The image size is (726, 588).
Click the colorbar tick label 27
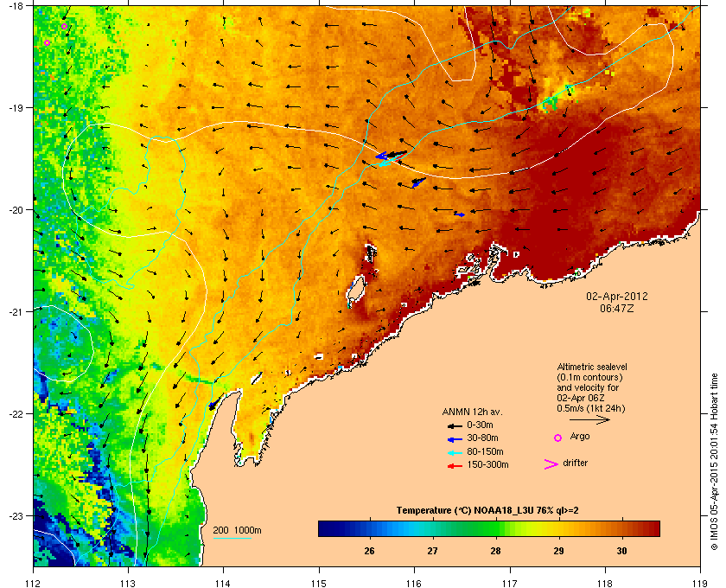coord(432,551)
